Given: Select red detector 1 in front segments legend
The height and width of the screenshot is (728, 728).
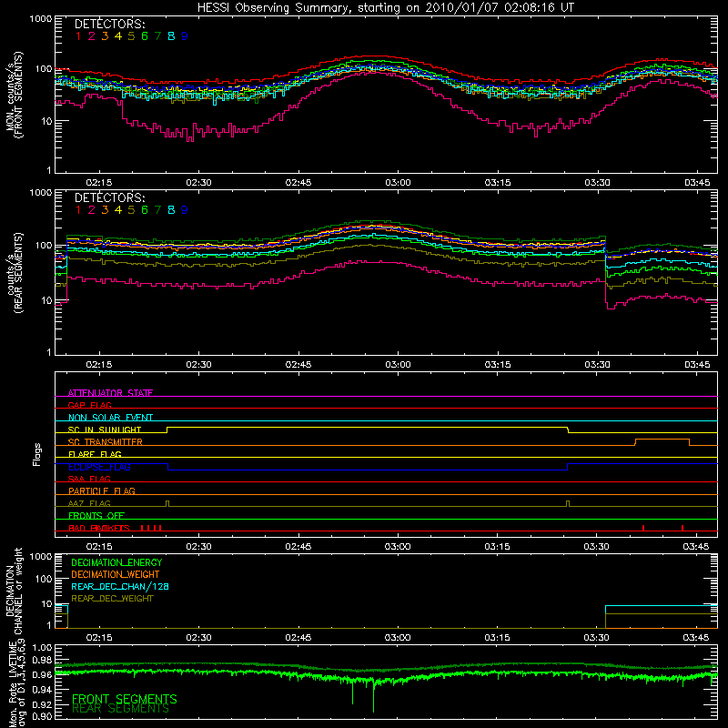Looking at the screenshot, I should click(x=78, y=36).
